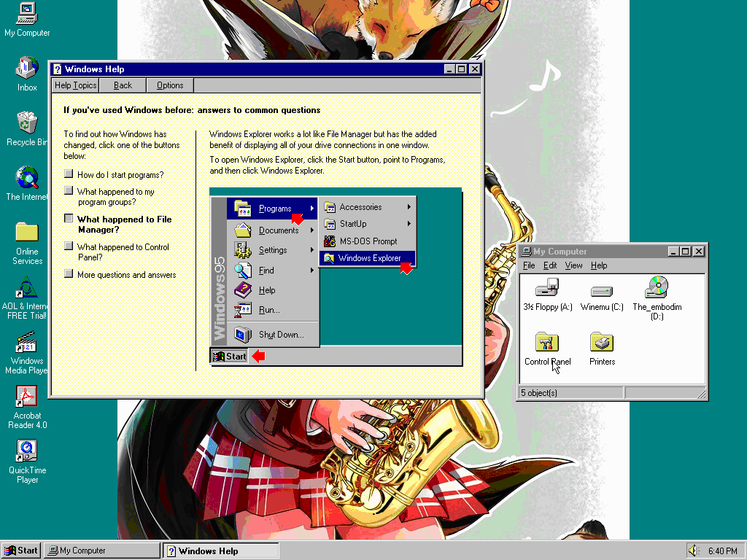Select the Winemu (C:) drive icon
This screenshot has height=560, width=747.
pos(602,290)
